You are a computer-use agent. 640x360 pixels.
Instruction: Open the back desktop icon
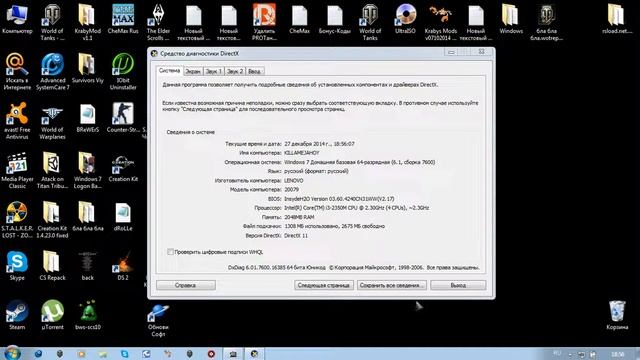pos(87,266)
